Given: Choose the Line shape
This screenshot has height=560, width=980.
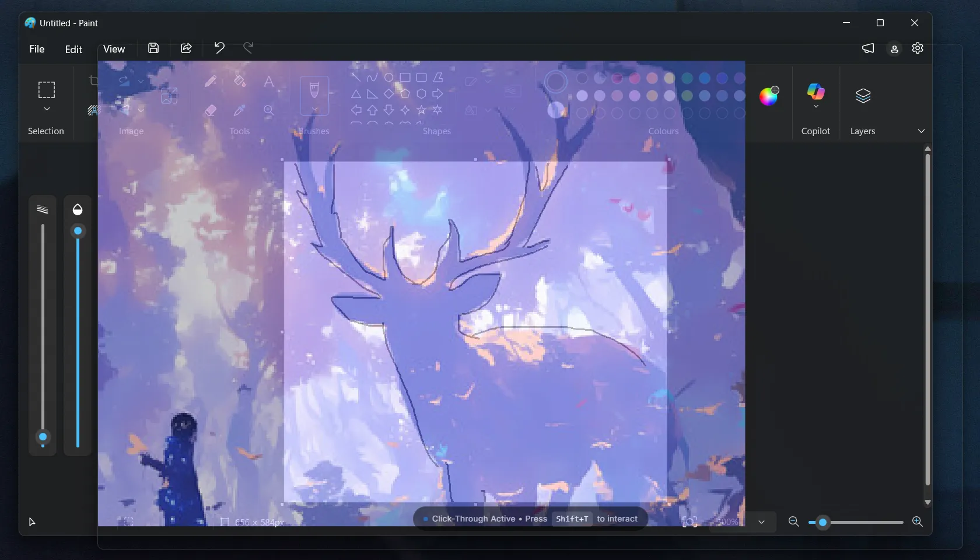Looking at the screenshot, I should (x=356, y=77).
